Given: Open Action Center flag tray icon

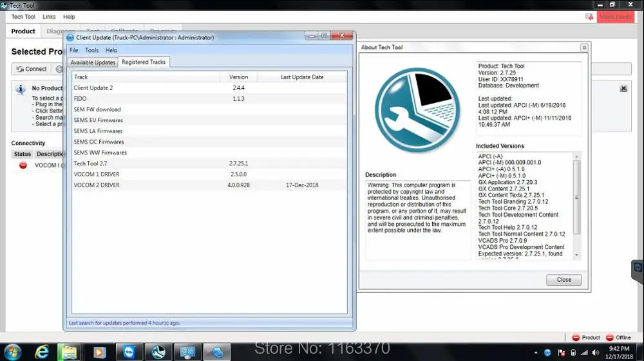Looking at the screenshot, I should [x=562, y=353].
